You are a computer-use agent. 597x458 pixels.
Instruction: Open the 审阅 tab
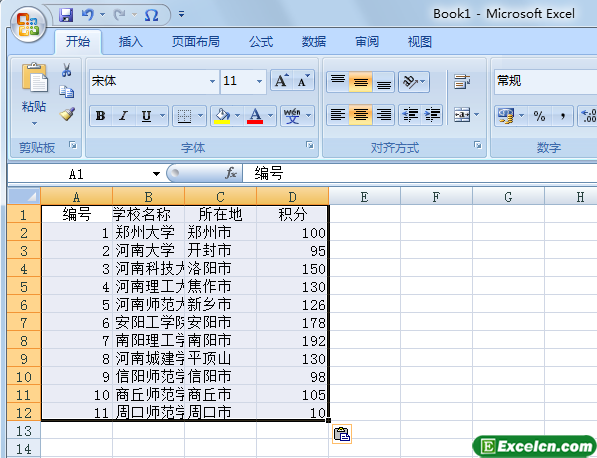point(367,41)
